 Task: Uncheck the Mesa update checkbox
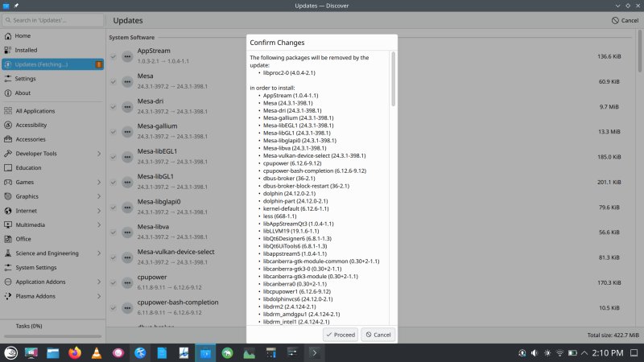114,81
